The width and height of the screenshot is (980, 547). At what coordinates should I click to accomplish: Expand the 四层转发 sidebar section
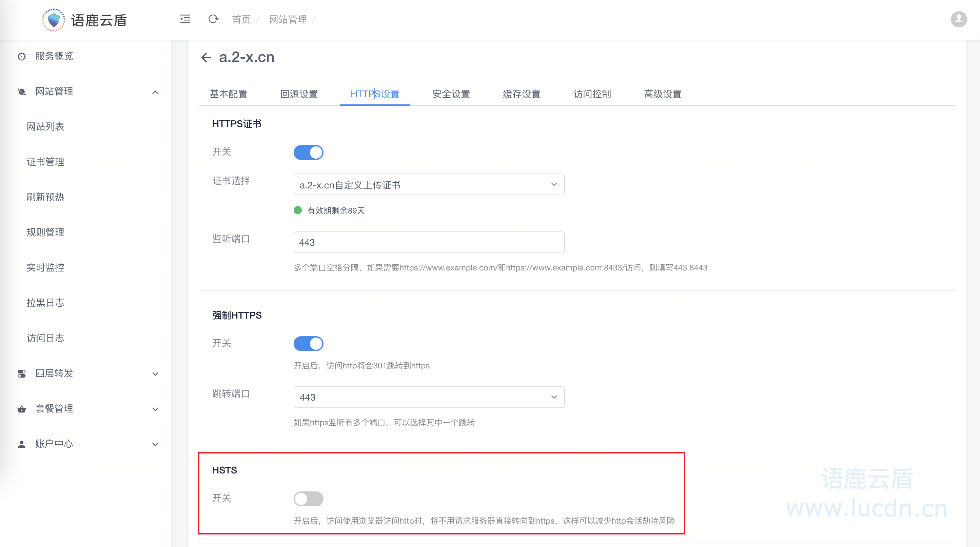87,373
